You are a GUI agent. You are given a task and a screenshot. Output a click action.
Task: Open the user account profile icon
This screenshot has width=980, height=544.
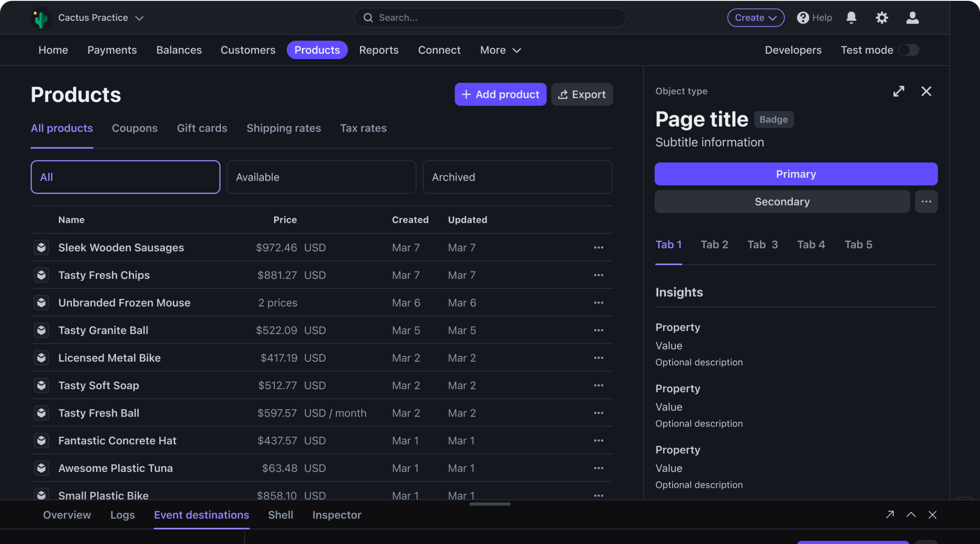912,17
